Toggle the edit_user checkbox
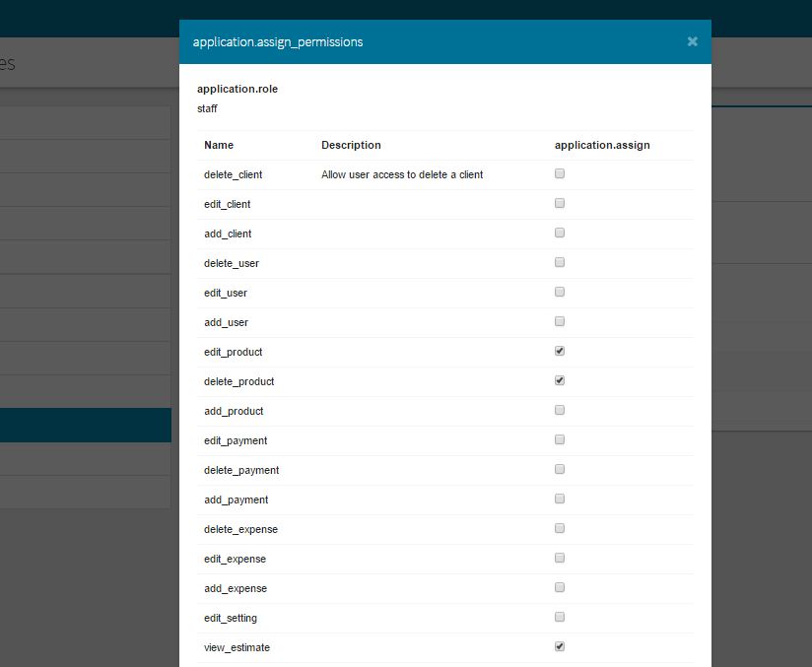The height and width of the screenshot is (667, 812). point(560,292)
